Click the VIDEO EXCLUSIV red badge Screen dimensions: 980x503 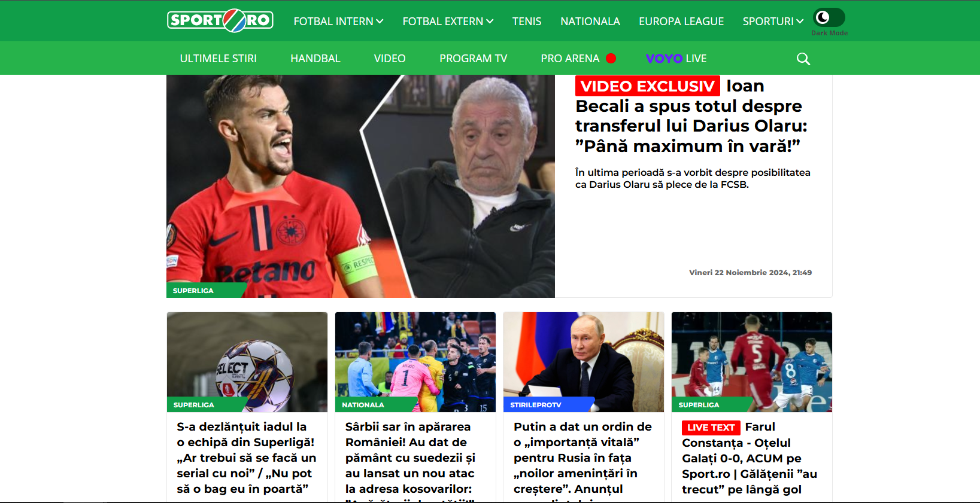click(648, 86)
